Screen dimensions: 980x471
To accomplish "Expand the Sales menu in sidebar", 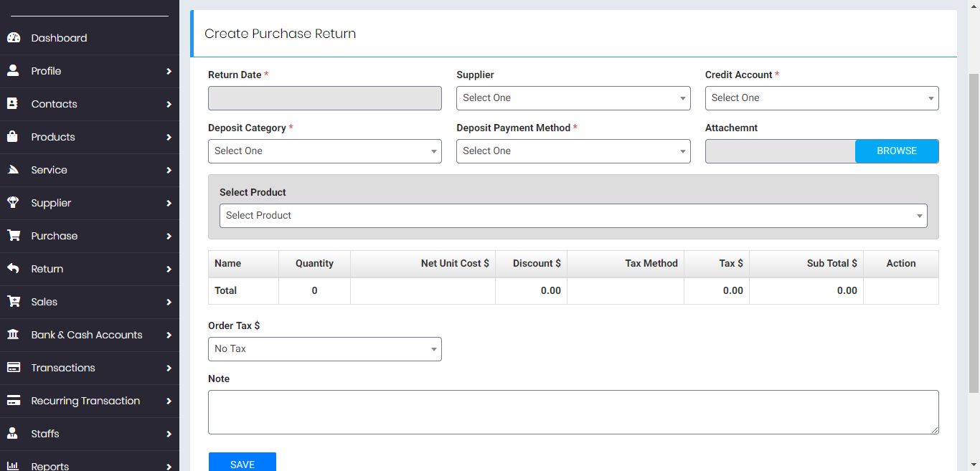I will coord(89,302).
